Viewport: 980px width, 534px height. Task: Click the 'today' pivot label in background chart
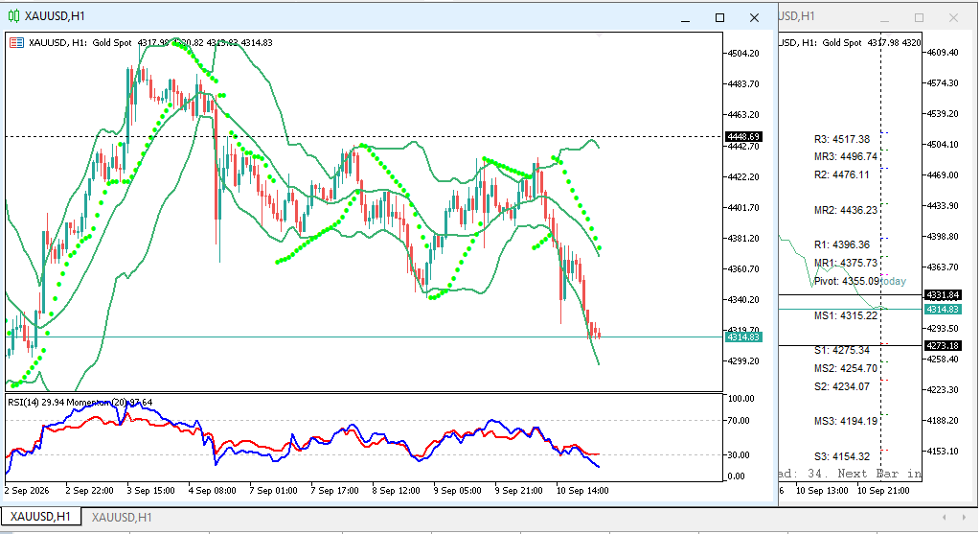click(x=894, y=282)
